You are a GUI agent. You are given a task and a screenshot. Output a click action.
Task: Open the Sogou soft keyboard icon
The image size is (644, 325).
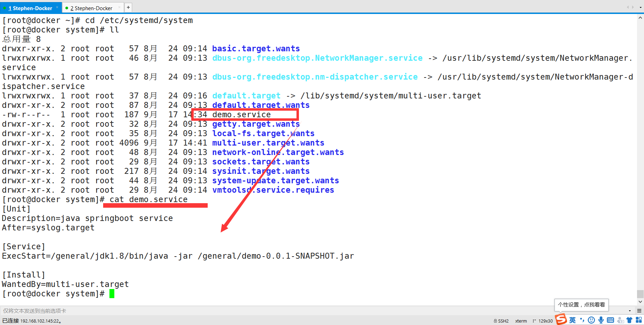(610, 320)
